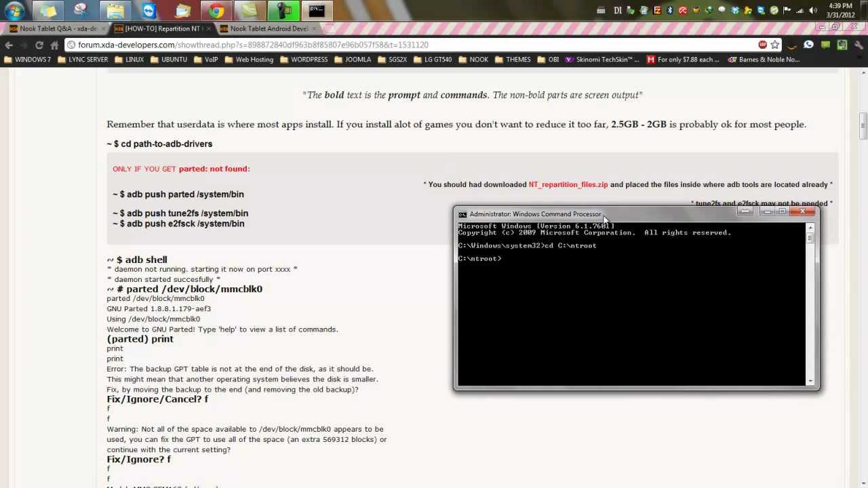This screenshot has width=868, height=488.
Task: Switch to the HOW-TO Repartition NT tab
Action: pos(163,28)
